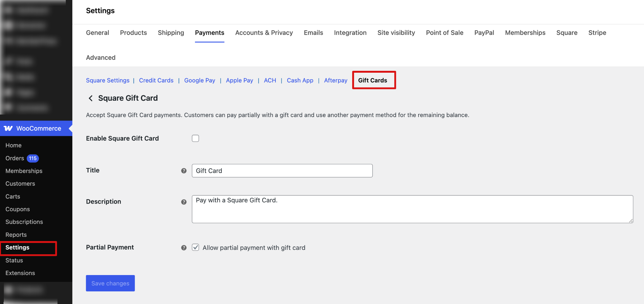Viewport: 644px width, 304px height.
Task: Click the Save changes button
Action: pyautogui.click(x=110, y=283)
